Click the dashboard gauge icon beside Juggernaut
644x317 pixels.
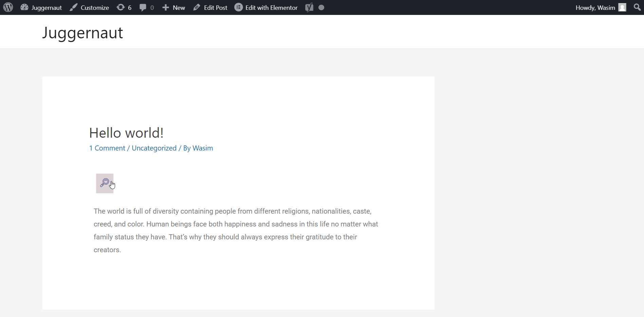(24, 7)
